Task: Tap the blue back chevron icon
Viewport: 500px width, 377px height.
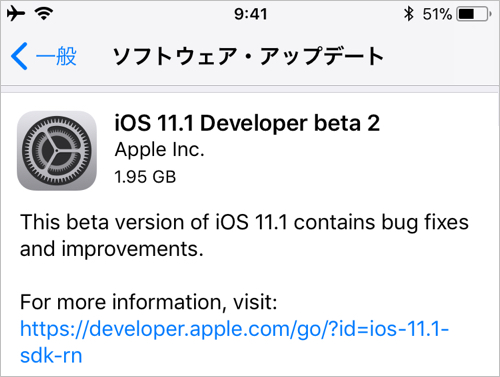Action: [19, 56]
